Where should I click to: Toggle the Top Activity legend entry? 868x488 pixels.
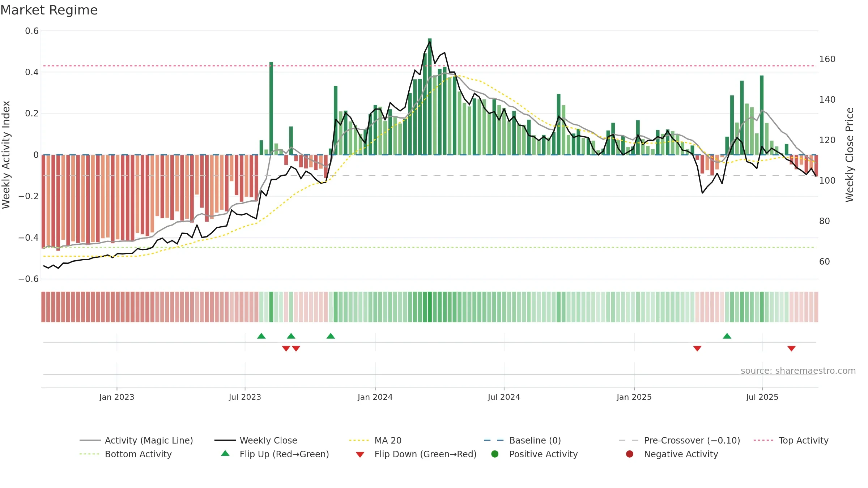[x=791, y=440]
